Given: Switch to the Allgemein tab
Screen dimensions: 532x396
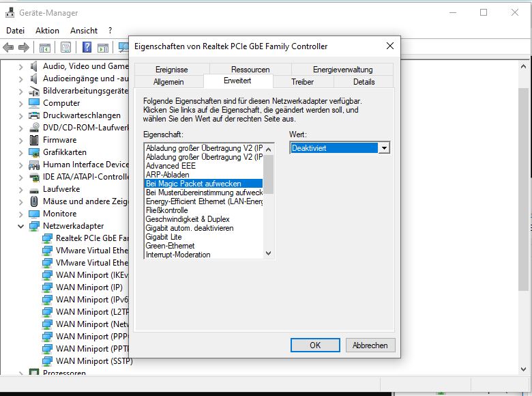Looking at the screenshot, I should coord(168,82).
